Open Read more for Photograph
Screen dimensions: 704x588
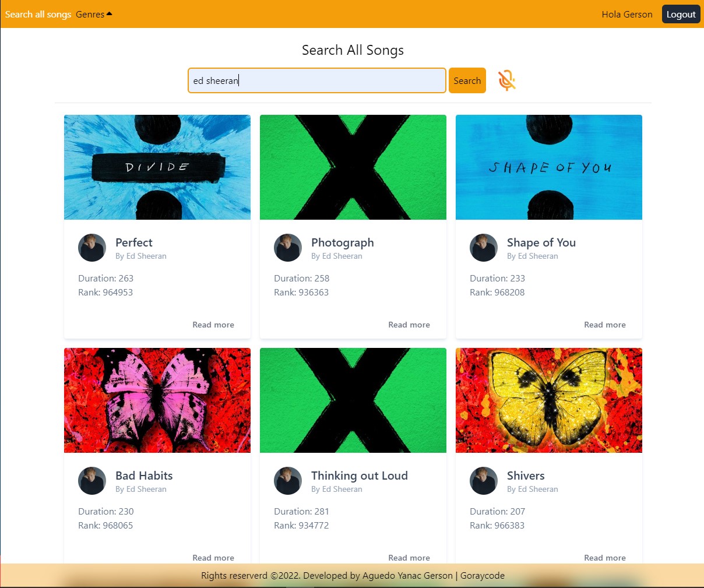click(x=409, y=325)
